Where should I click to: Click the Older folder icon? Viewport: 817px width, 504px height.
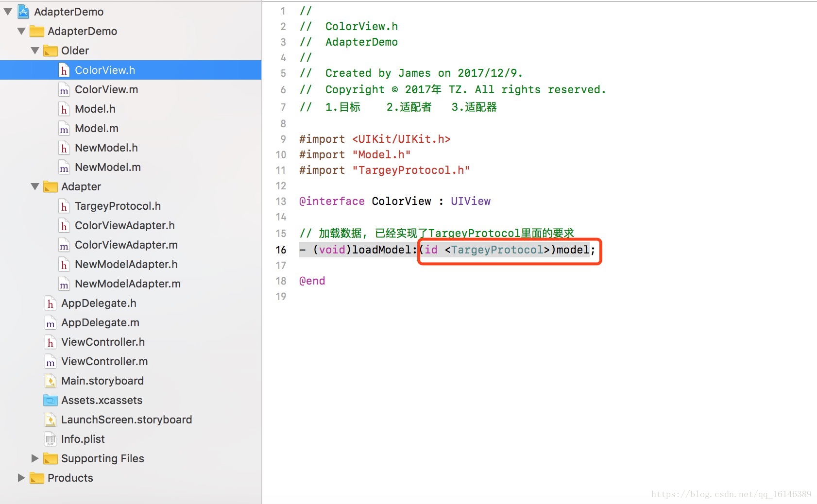point(51,51)
